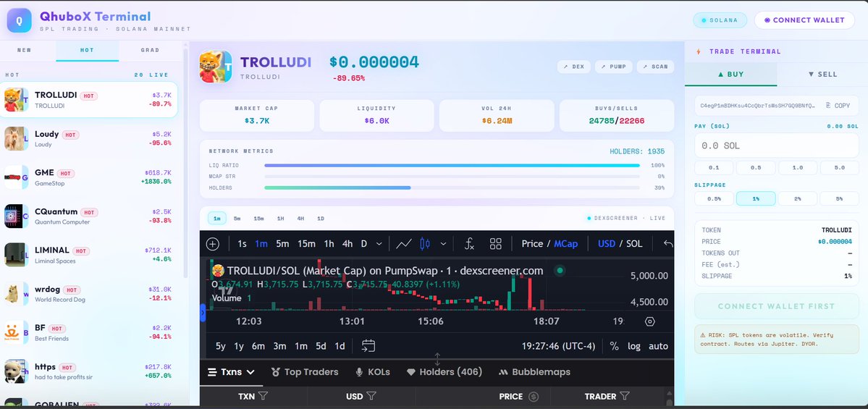The height and width of the screenshot is (409, 868).
Task: Click the SOLANA network pill
Action: click(x=720, y=20)
